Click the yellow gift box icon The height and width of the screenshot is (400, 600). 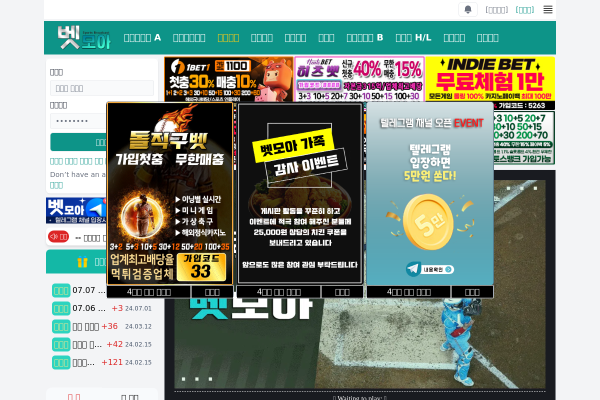coord(82,262)
